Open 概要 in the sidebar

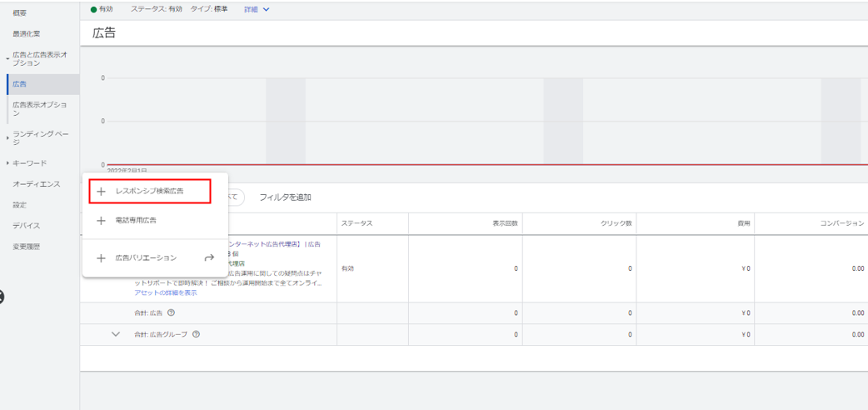click(20, 12)
